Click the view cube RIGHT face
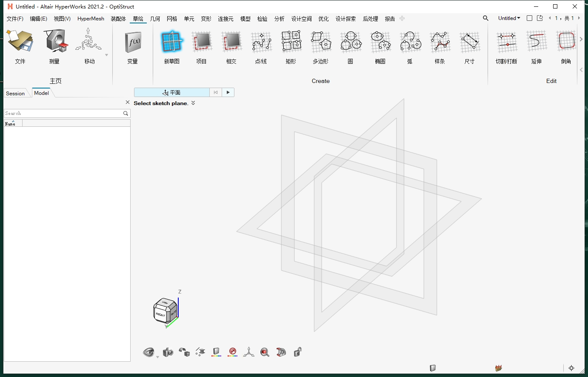Screen dimensions: 588x377 [160, 314]
